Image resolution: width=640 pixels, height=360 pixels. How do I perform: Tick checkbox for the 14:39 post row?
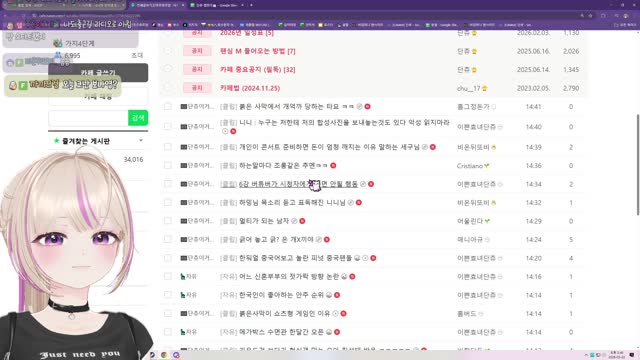168,147
